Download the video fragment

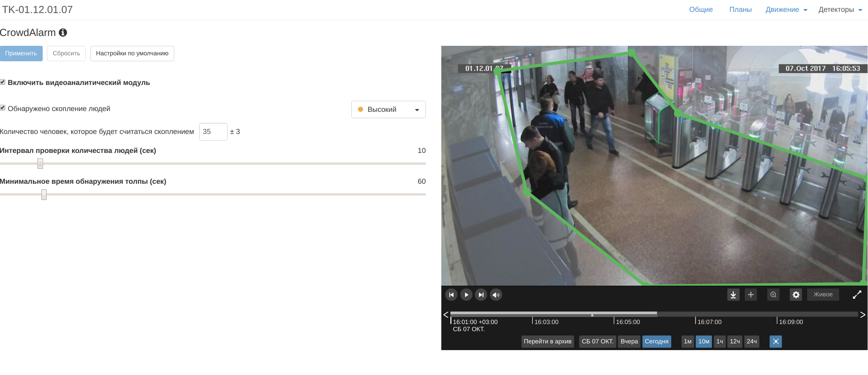tap(733, 295)
